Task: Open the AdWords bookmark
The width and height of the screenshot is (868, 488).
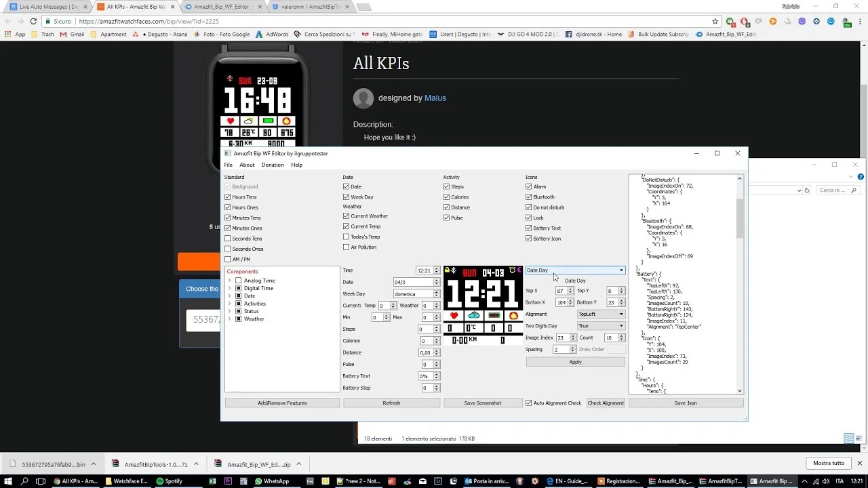Action: coord(271,34)
